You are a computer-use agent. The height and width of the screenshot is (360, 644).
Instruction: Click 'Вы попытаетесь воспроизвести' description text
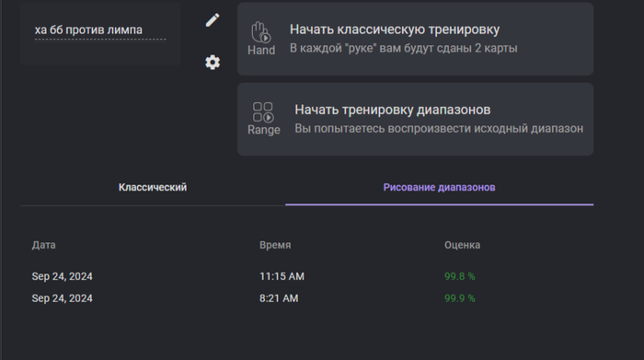tap(439, 129)
